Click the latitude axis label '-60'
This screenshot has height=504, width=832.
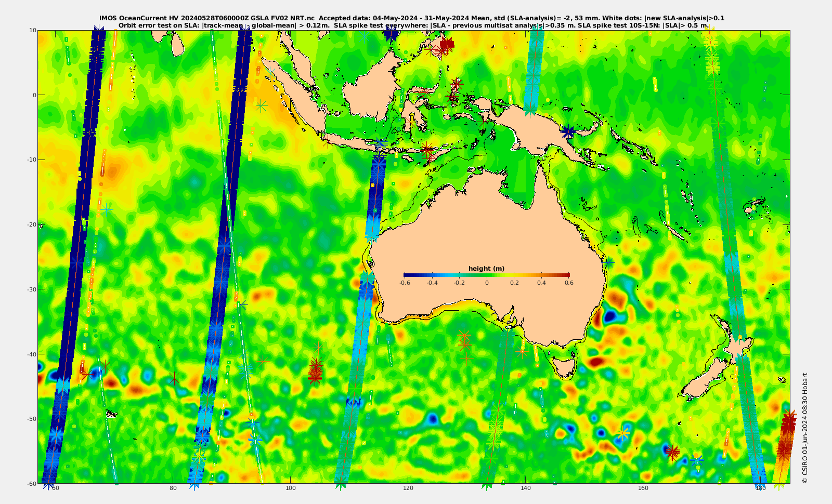tap(31, 483)
